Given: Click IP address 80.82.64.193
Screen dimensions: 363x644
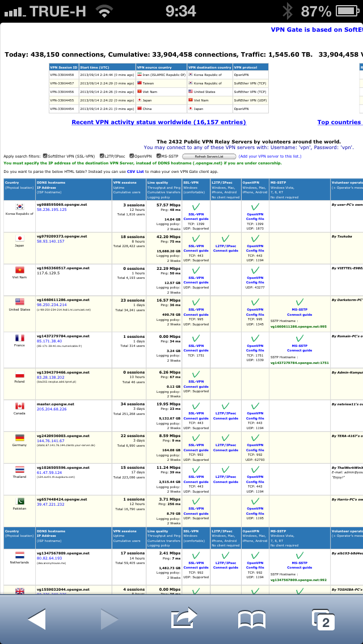Looking at the screenshot, I should (x=49, y=558).
